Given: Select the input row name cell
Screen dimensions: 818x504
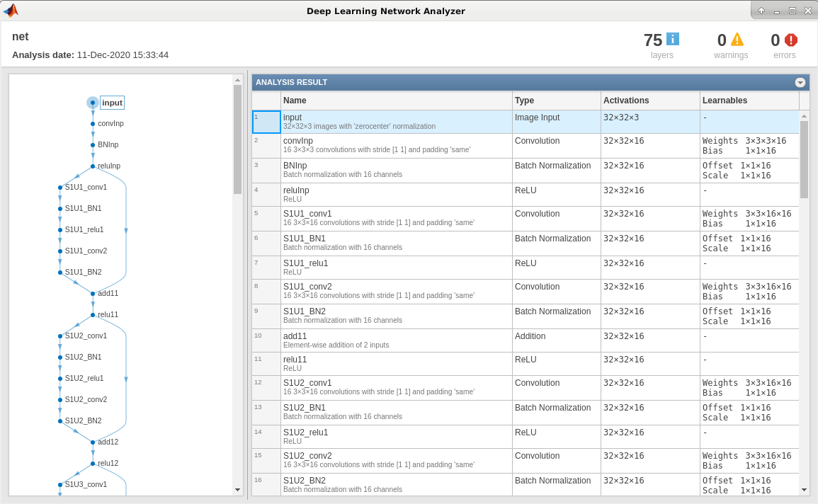Looking at the screenshot, I should pos(397,122).
